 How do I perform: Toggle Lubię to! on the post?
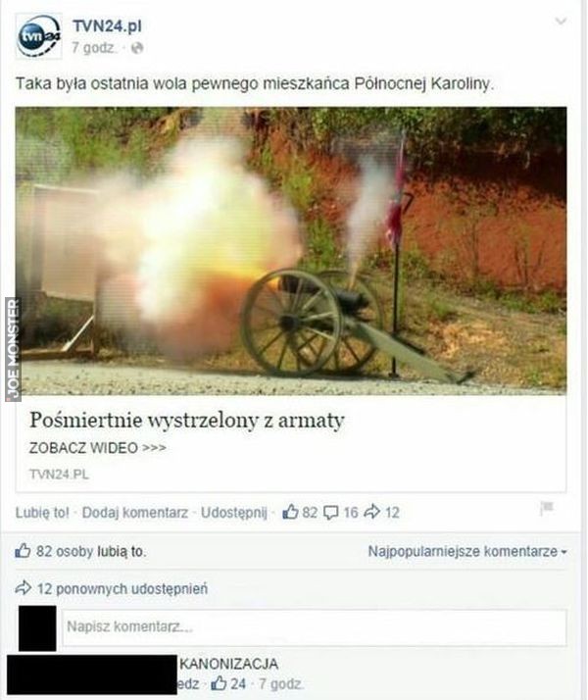pyautogui.click(x=42, y=513)
